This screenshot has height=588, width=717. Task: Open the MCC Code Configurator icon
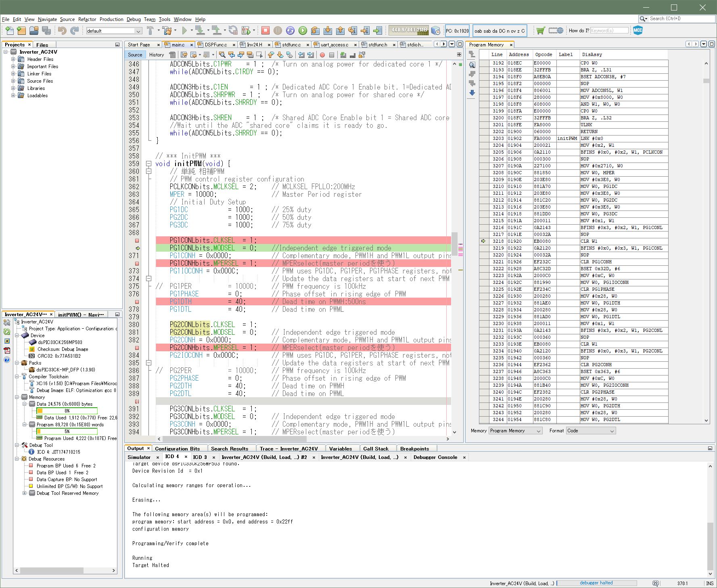tap(638, 31)
